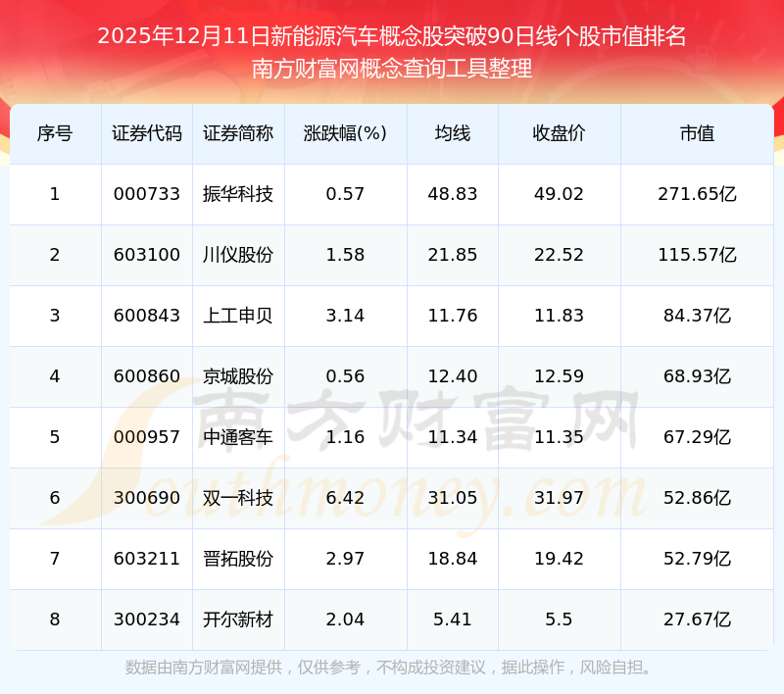This screenshot has height=694, width=784.
Task: Click market value 67.29亿
Action: 697,437
